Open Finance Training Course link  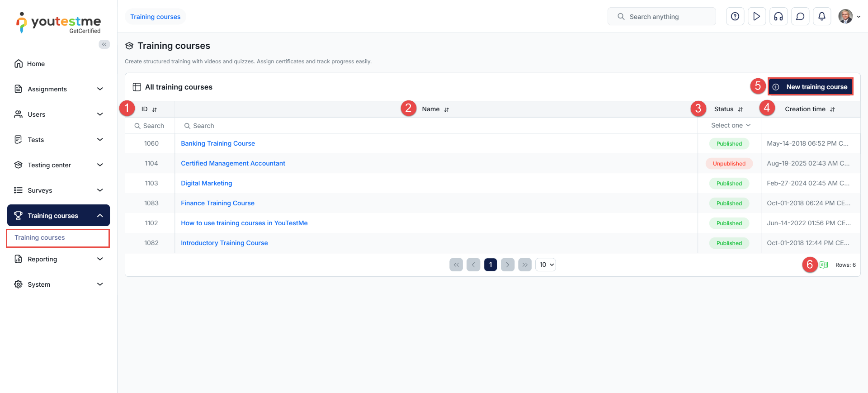click(218, 203)
